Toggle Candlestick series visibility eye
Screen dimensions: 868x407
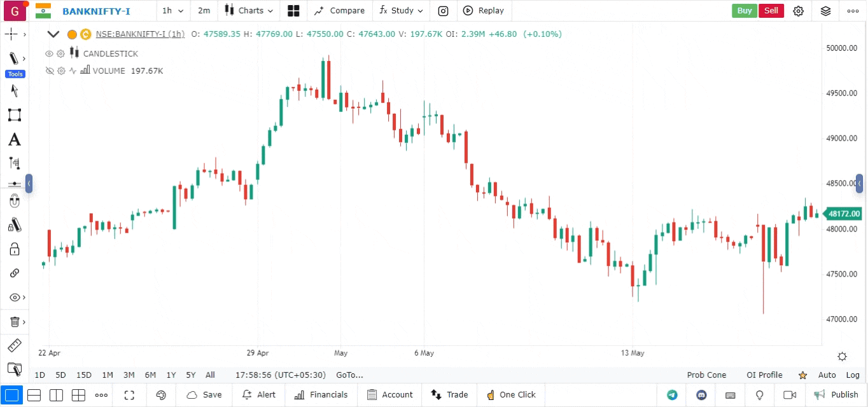49,54
